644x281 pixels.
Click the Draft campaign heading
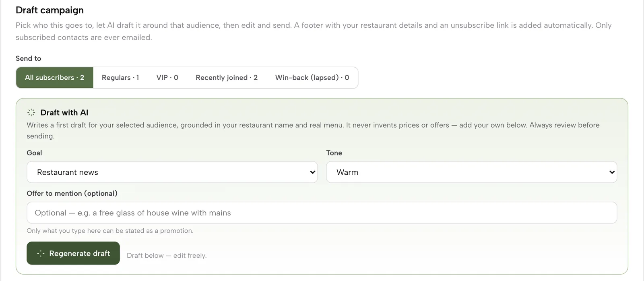tap(50, 10)
